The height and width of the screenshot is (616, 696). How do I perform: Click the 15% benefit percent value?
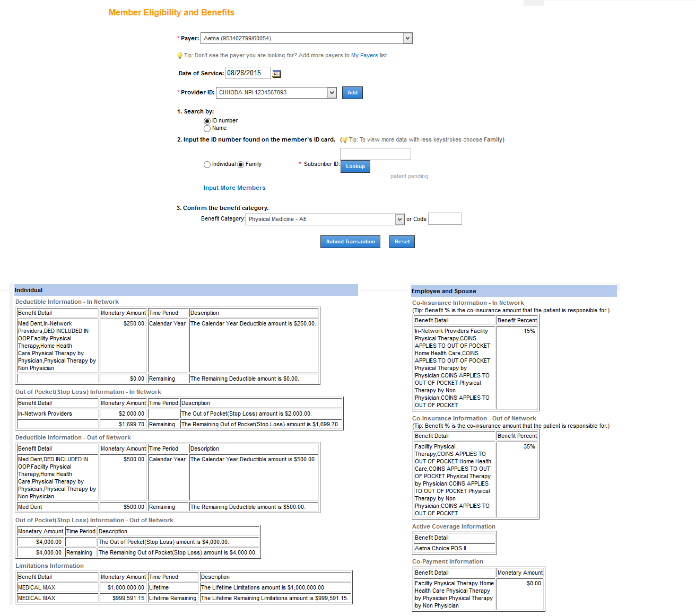[x=529, y=331]
